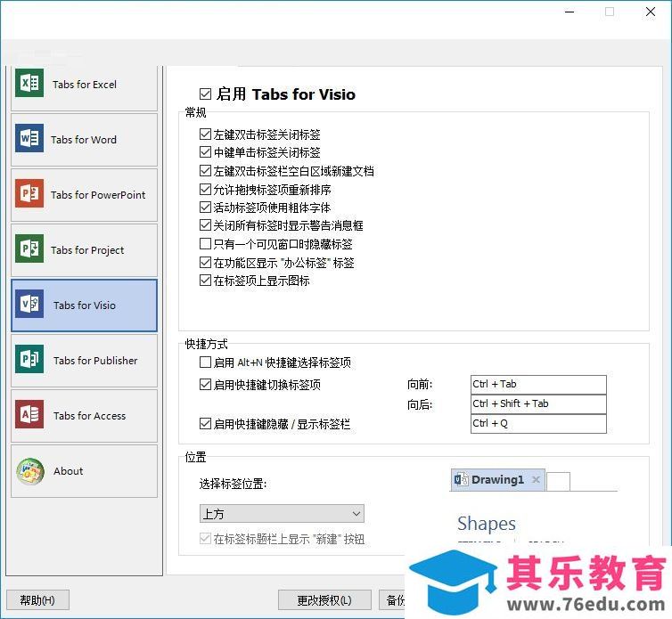Click the Ctrl + Q shortcut field
672x619 pixels.
point(538,424)
